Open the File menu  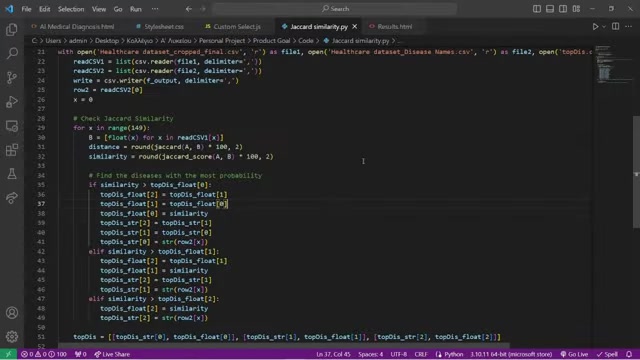click(27, 9)
